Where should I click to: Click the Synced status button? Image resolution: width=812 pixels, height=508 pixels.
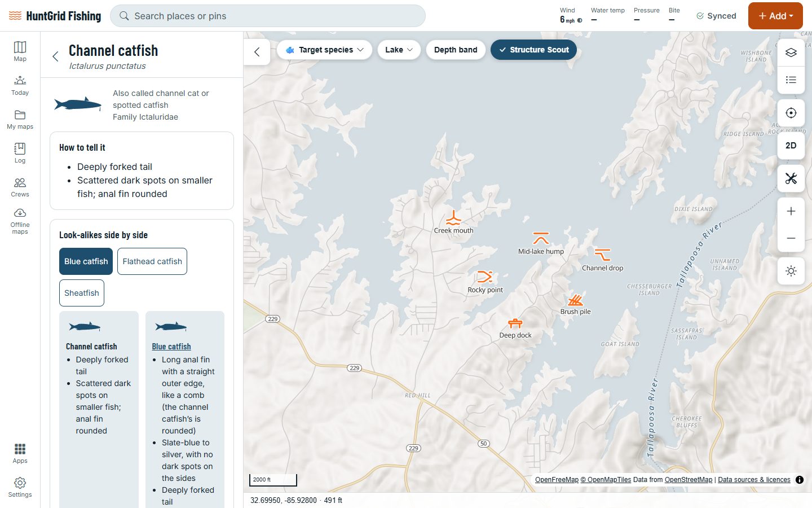[716, 16]
